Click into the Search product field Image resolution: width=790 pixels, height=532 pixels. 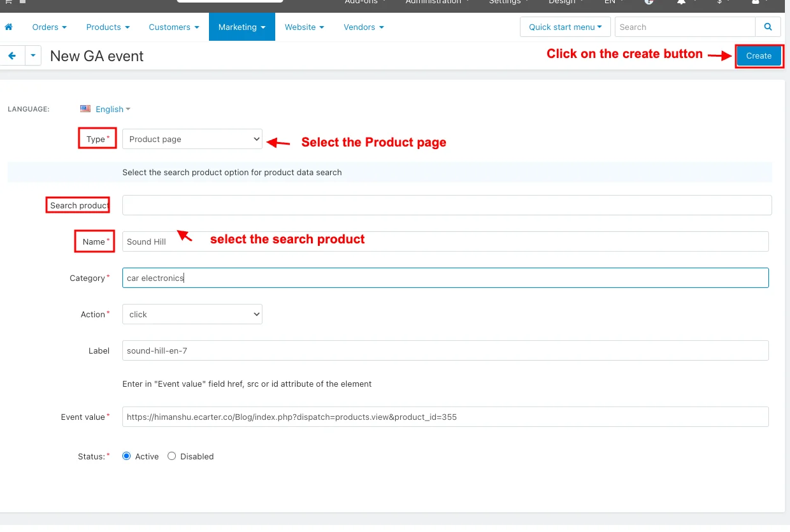tap(446, 205)
